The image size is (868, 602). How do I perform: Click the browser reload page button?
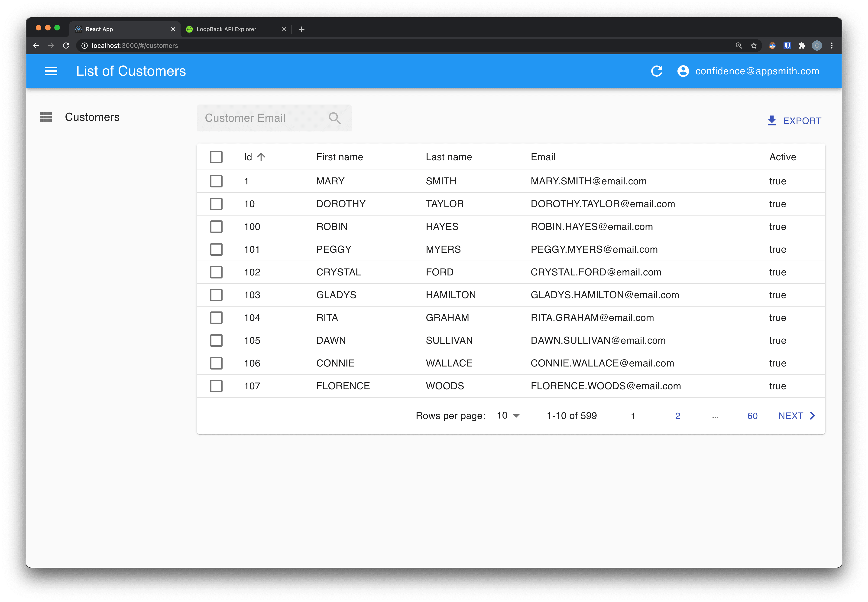click(66, 46)
